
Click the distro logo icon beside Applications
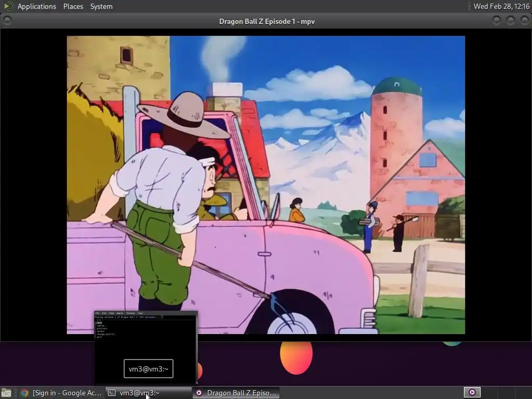8,6
